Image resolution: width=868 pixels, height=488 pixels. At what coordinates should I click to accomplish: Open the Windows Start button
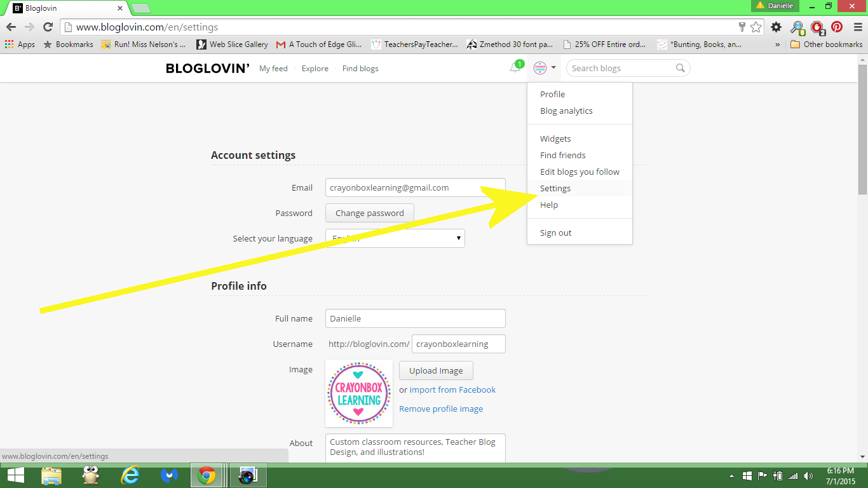pos(15,475)
